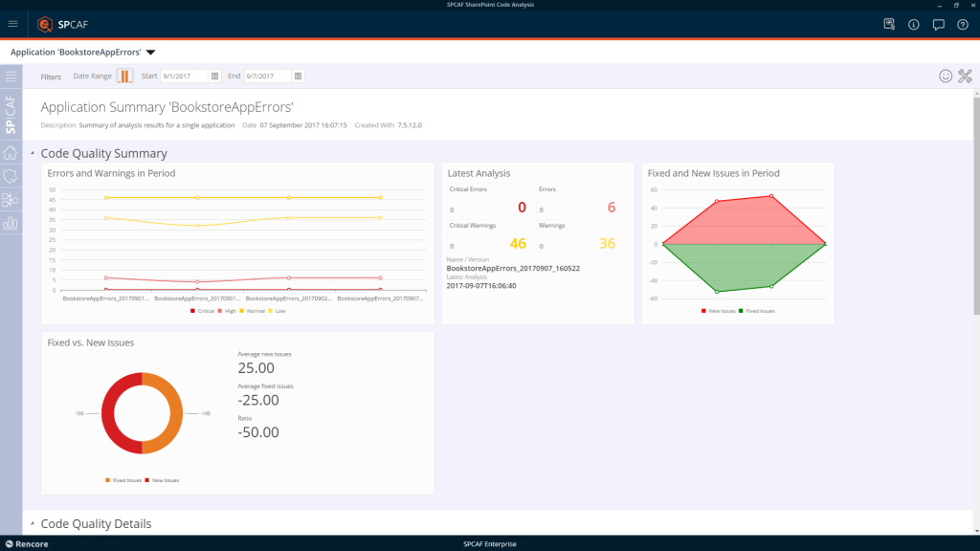Click the 'Fixed and New Issues in Period' title
Screen dimensions: 980x551
click(713, 173)
